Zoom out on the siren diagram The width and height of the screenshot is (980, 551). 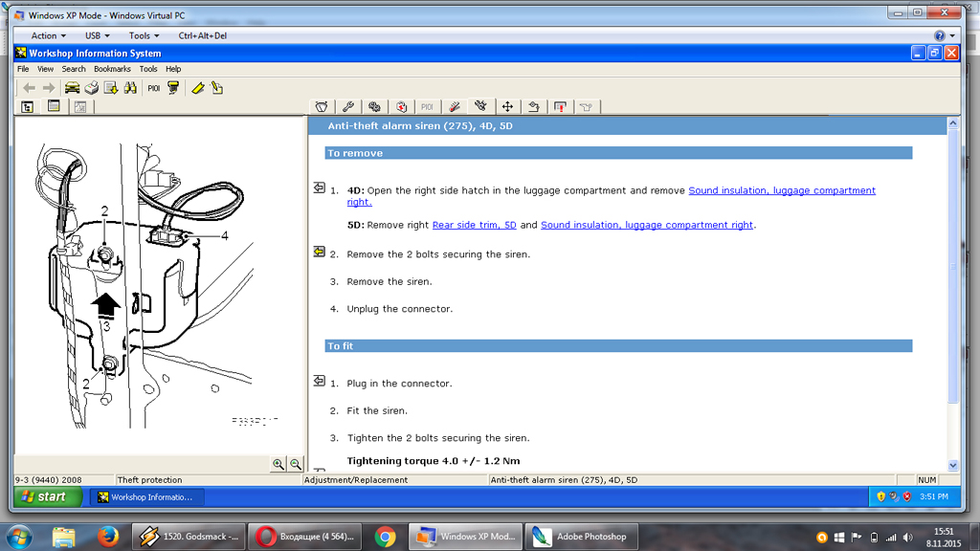pos(296,464)
